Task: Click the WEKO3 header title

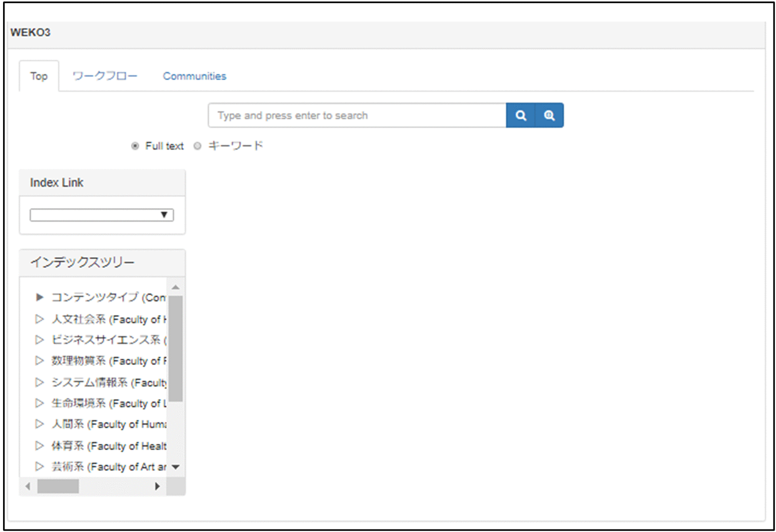Action: click(31, 33)
